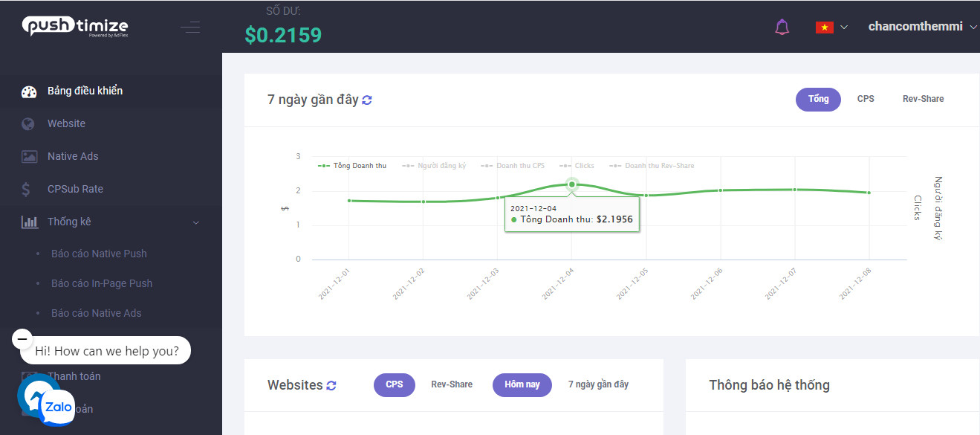980x435 pixels.
Task: Toggle Doanh thu Rev-Share legend series
Action: (x=652, y=166)
